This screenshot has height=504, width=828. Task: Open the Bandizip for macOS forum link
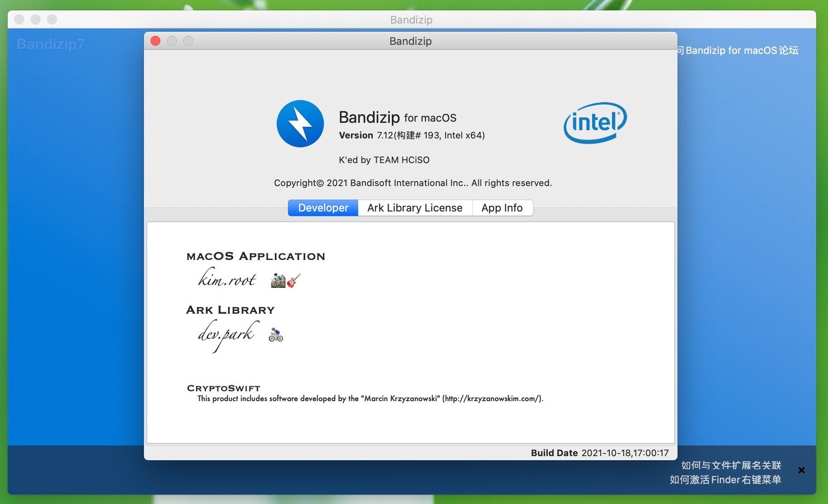click(738, 50)
